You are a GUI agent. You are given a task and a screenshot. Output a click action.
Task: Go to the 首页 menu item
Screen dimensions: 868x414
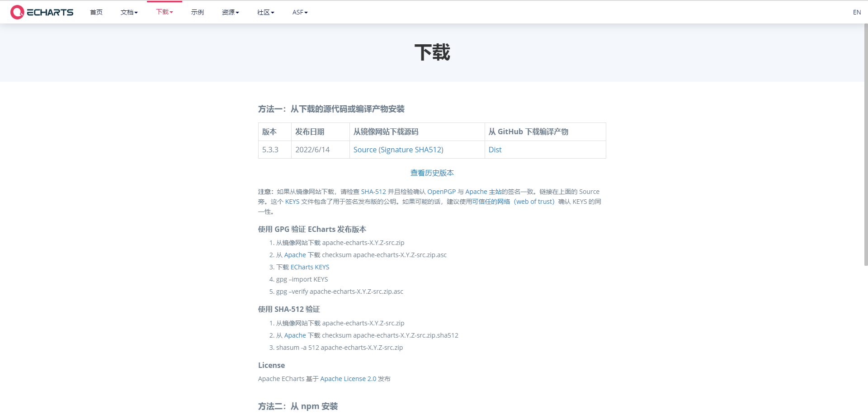point(96,12)
